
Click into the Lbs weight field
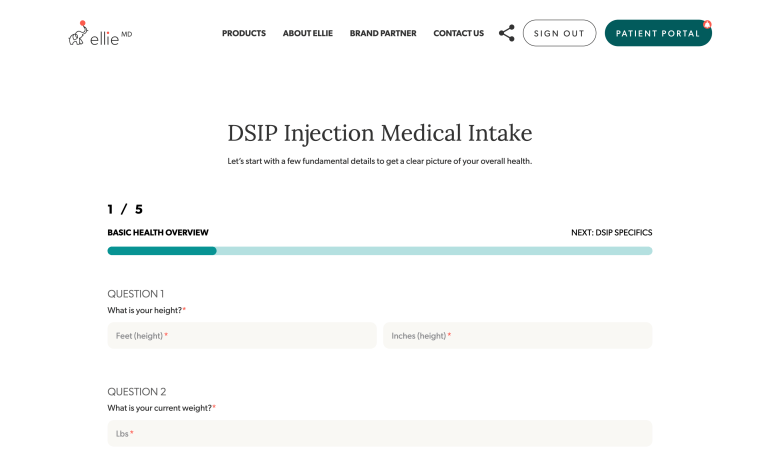click(380, 433)
